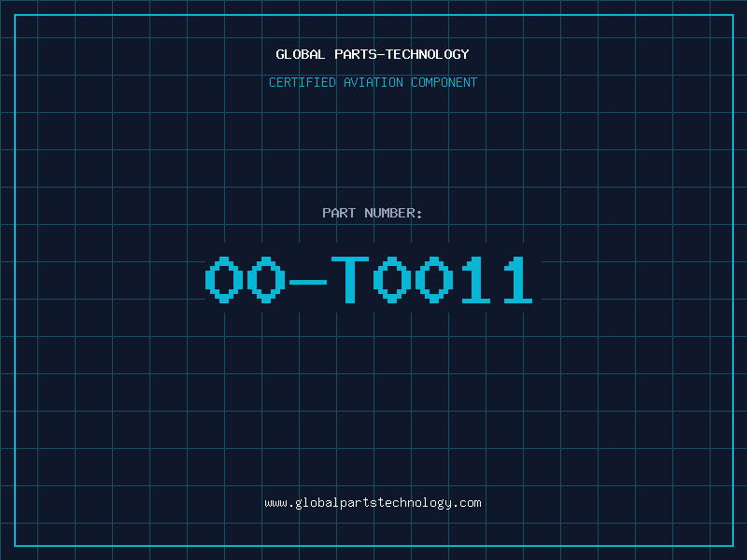Click the GLOBAL PARTS-TECHNOLOGY heading
This screenshot has height=560, width=747.
(373, 54)
